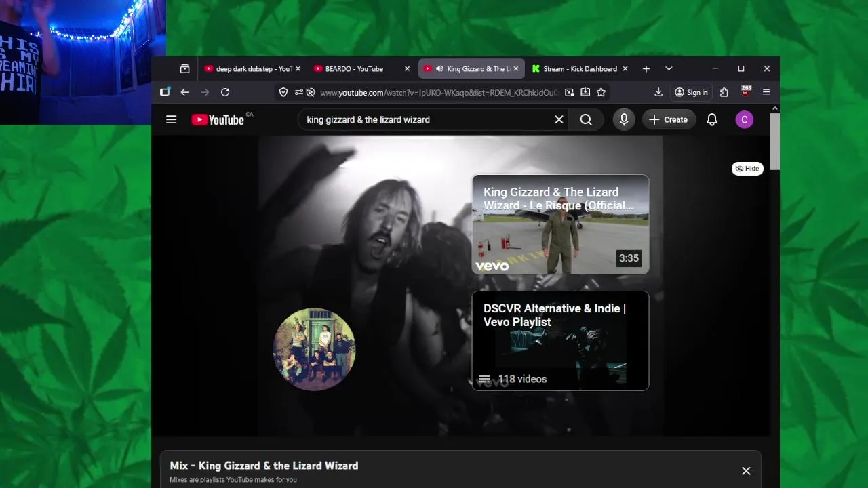Clear the YouTube search query
Viewport: 868px width, 488px height.
(x=559, y=119)
